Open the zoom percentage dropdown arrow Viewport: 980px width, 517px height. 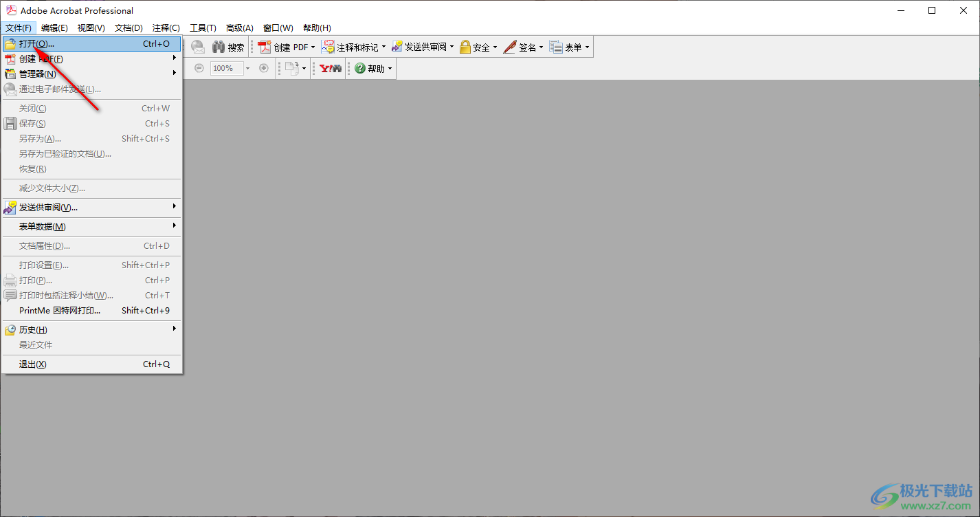[248, 69]
